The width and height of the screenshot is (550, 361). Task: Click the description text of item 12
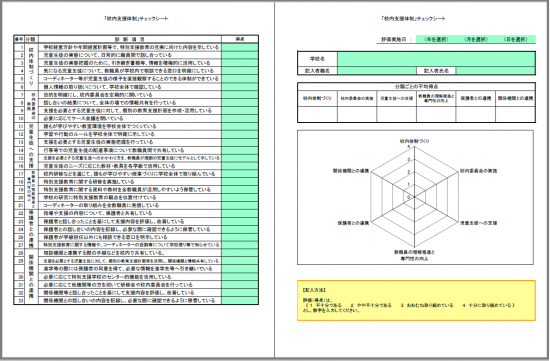(x=99, y=134)
